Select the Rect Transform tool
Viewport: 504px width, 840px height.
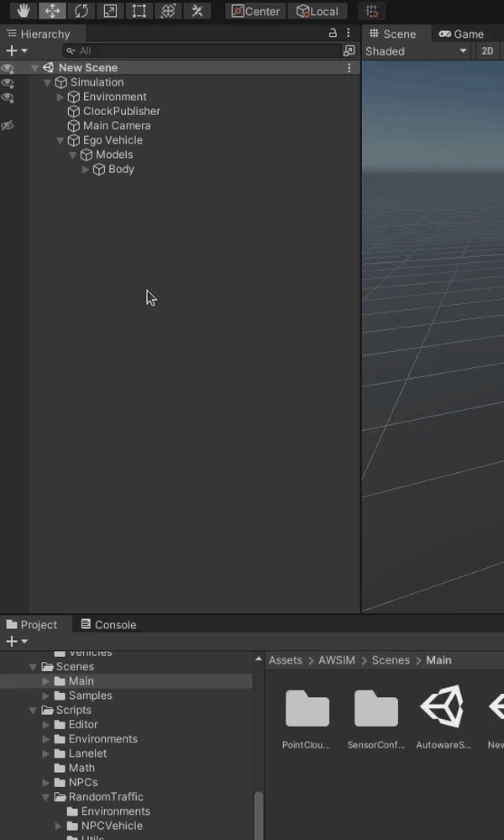pos(139,11)
